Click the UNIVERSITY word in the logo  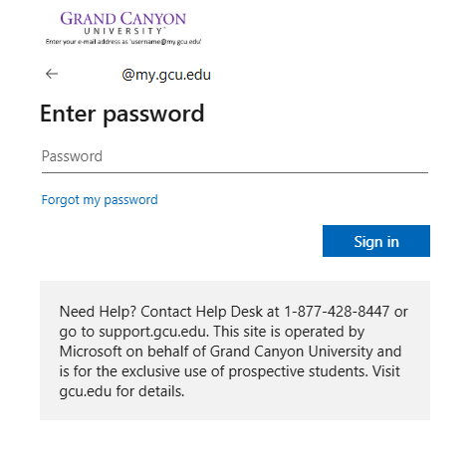tap(123, 31)
